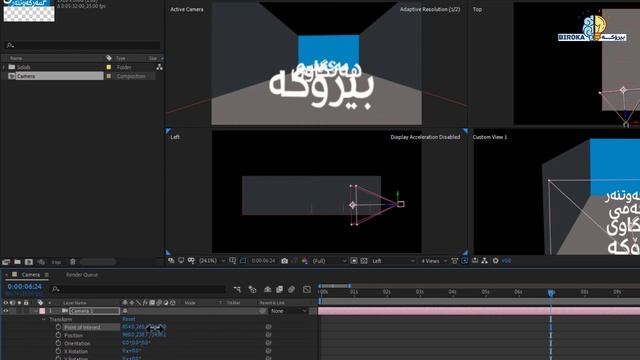Toggle Hide Shy Layers switch in timeline
The height and width of the screenshot is (360, 640).
click(x=267, y=289)
